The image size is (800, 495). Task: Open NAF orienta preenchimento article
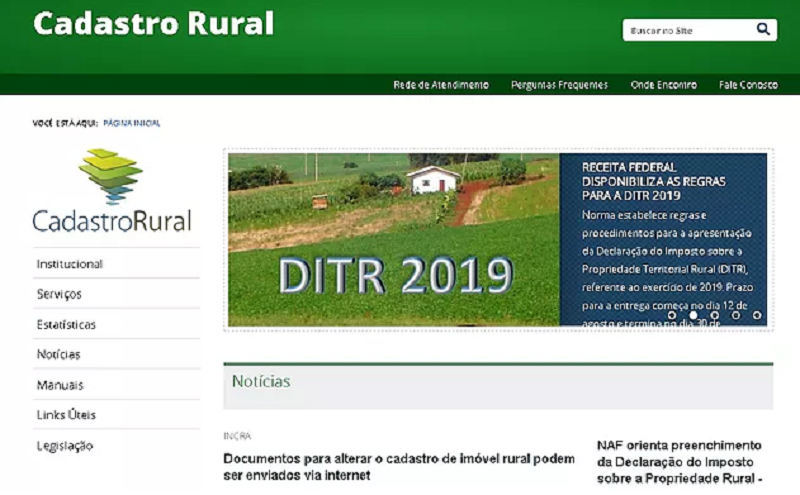680,462
